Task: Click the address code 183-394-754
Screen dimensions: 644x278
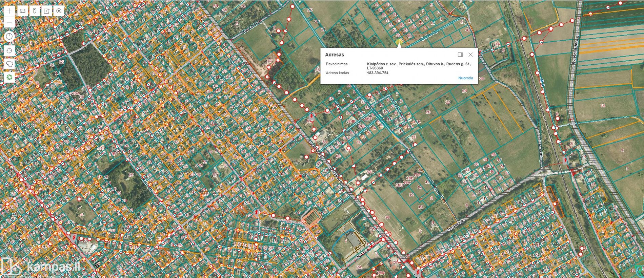Action: click(378, 73)
